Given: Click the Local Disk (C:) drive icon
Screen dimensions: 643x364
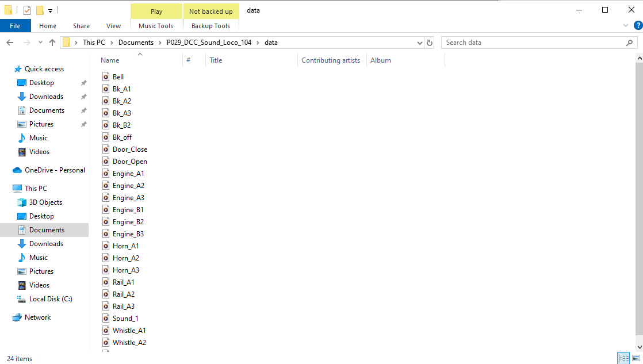Looking at the screenshot, I should 22,299.
